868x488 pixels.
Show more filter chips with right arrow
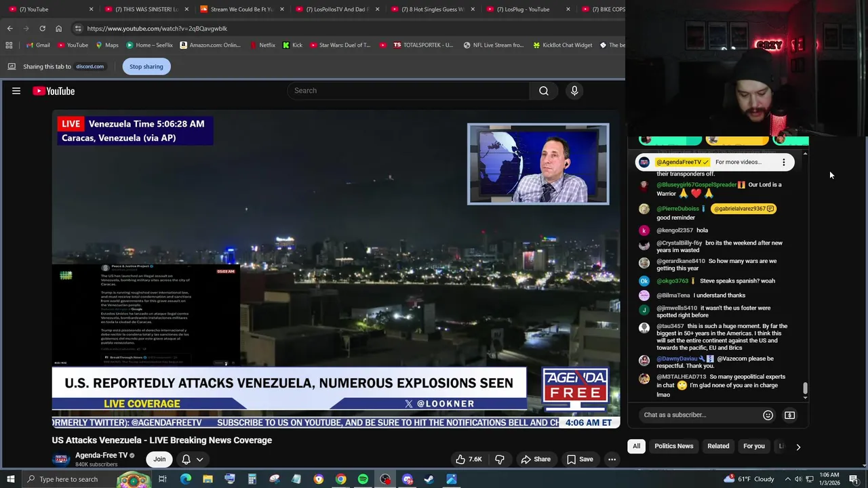click(798, 447)
